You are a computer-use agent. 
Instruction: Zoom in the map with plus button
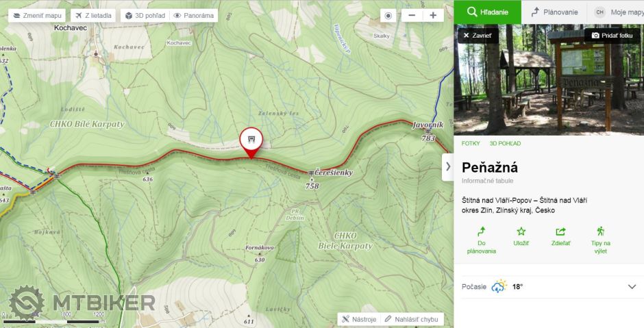pyautogui.click(x=433, y=15)
